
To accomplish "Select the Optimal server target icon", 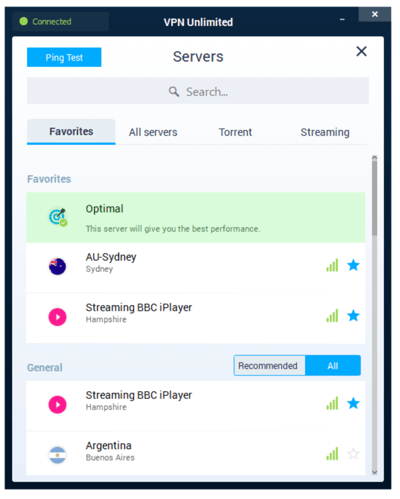I will coord(58,217).
